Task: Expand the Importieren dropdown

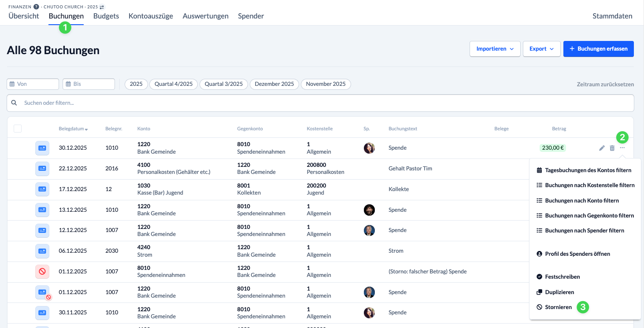Action: (x=495, y=49)
